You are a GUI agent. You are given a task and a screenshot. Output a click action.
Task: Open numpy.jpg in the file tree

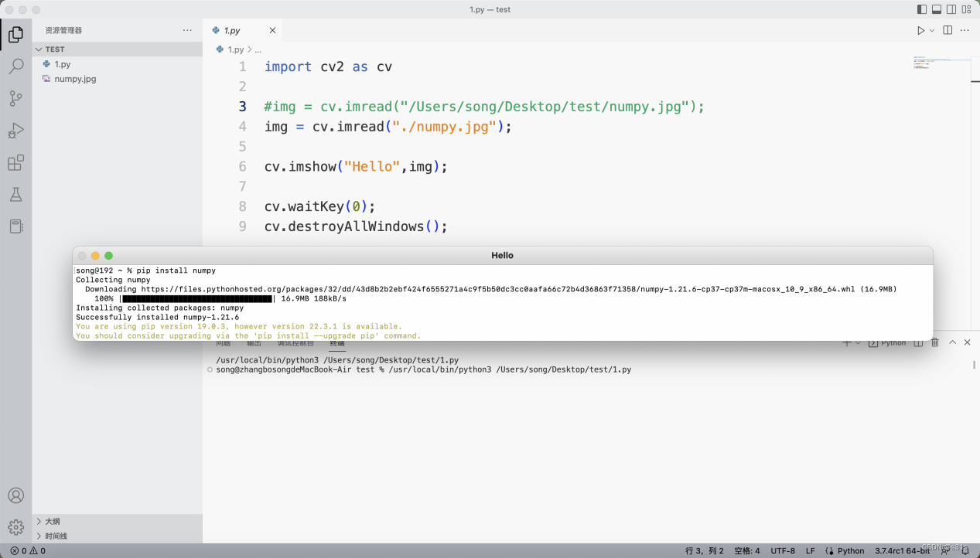point(118,79)
